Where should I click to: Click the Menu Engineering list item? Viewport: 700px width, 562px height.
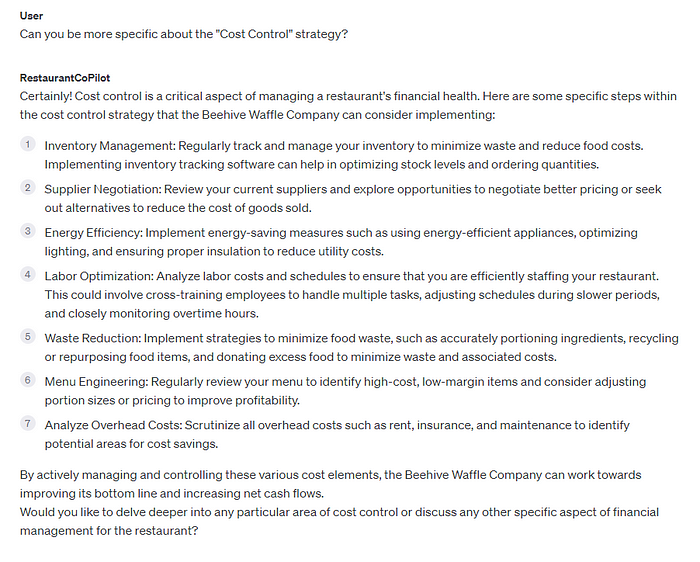click(345, 391)
